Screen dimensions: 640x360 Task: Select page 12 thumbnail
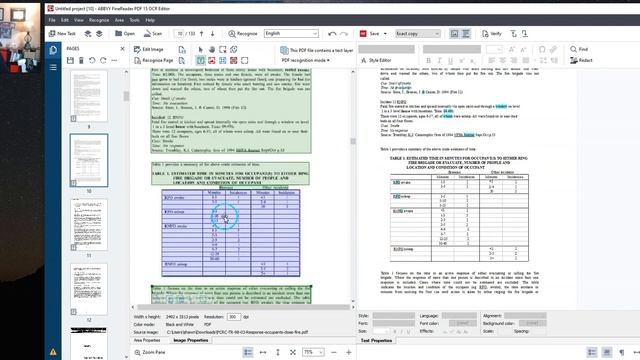(89, 289)
